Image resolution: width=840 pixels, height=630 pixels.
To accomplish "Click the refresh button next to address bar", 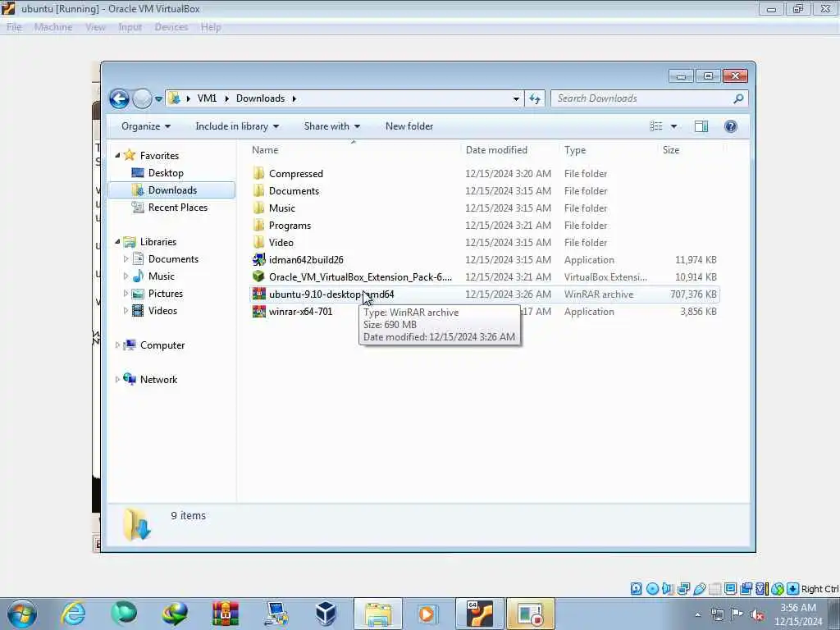I will [535, 98].
